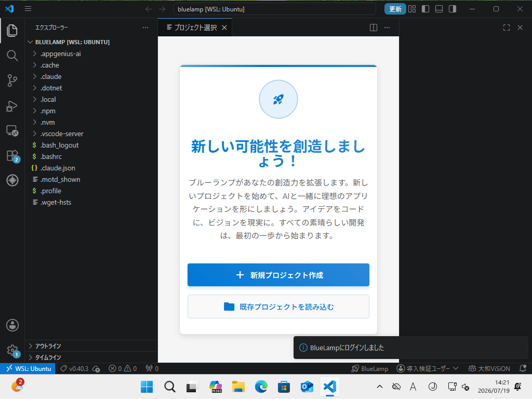This screenshot has width=532, height=399.
Task: Open the Manage gear icon
Action: click(12, 350)
